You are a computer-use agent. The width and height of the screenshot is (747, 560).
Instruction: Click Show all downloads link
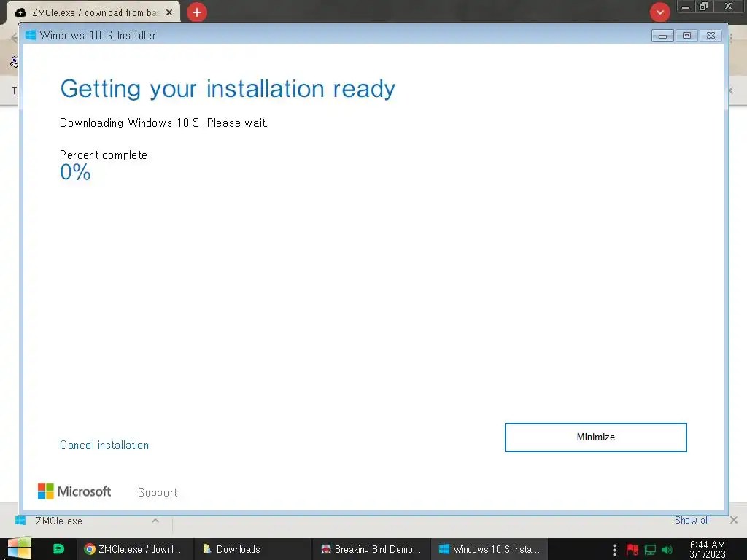point(692,521)
